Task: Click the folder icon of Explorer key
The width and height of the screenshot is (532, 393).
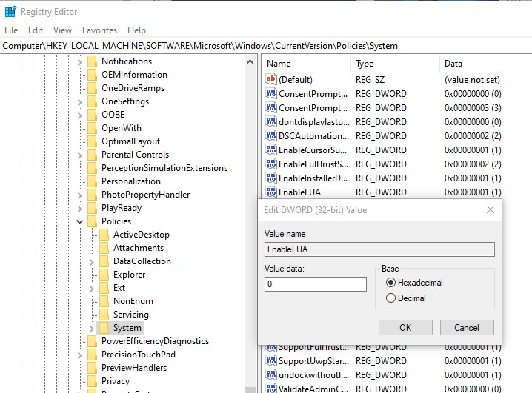Action: point(104,275)
